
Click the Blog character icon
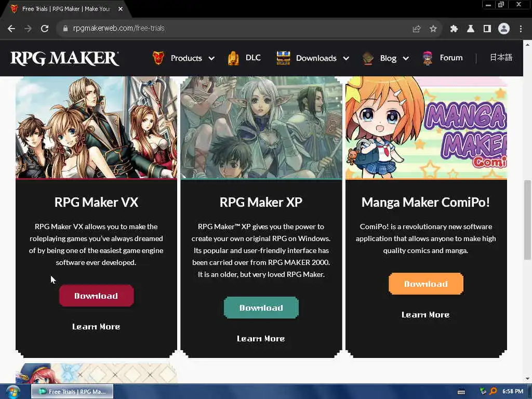pyautogui.click(x=368, y=58)
